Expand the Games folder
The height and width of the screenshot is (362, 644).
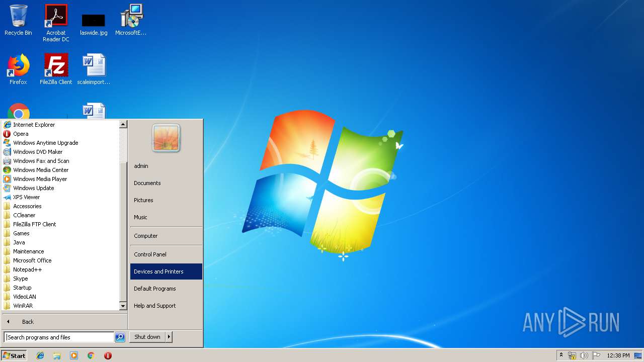tap(60, 233)
